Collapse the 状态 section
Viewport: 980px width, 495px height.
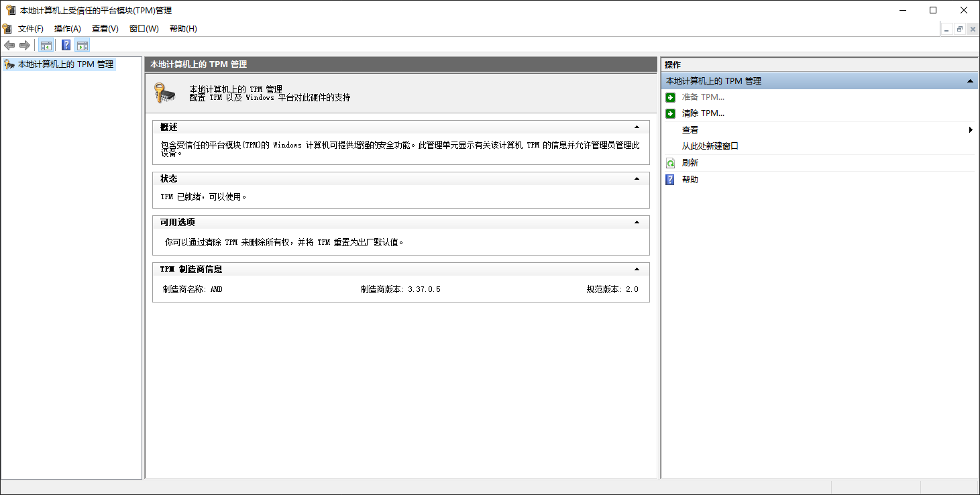637,178
